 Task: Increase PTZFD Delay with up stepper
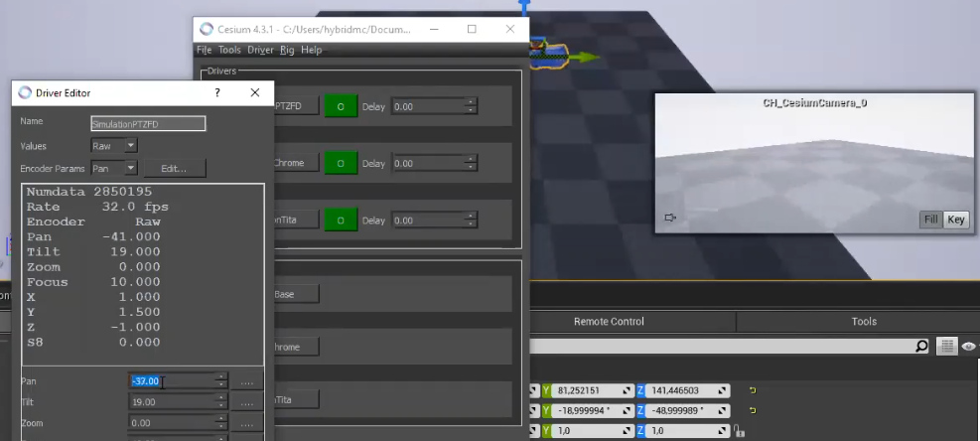470,102
